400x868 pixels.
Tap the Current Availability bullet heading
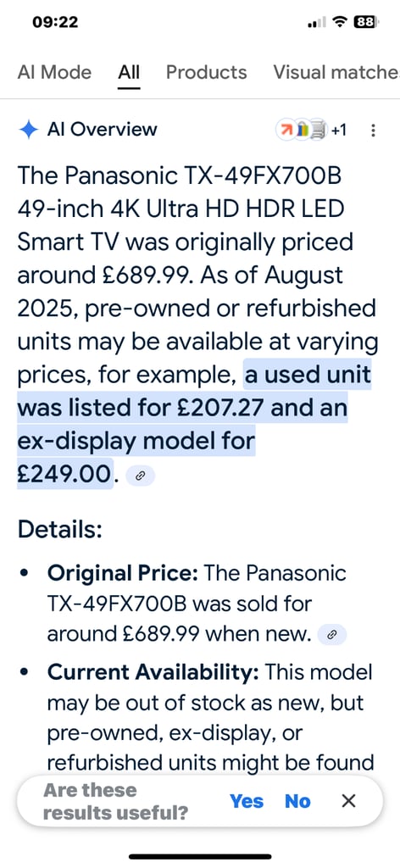(x=153, y=673)
